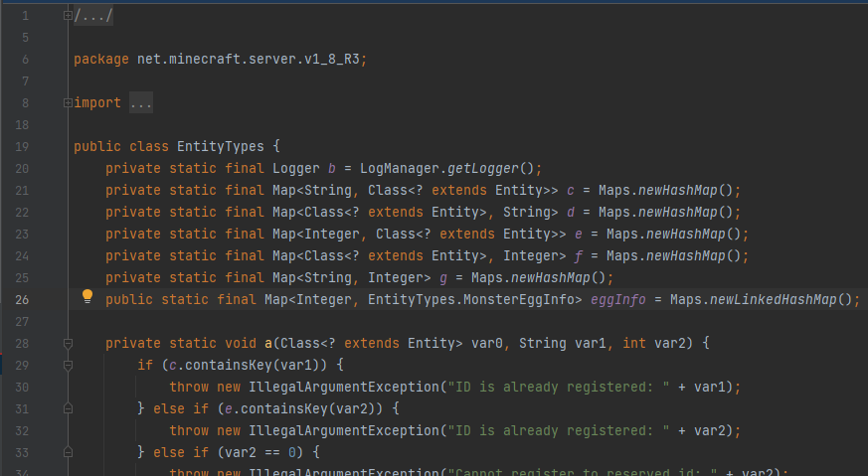Click LogManager on line 20
The image size is (868, 476).
pos(399,168)
